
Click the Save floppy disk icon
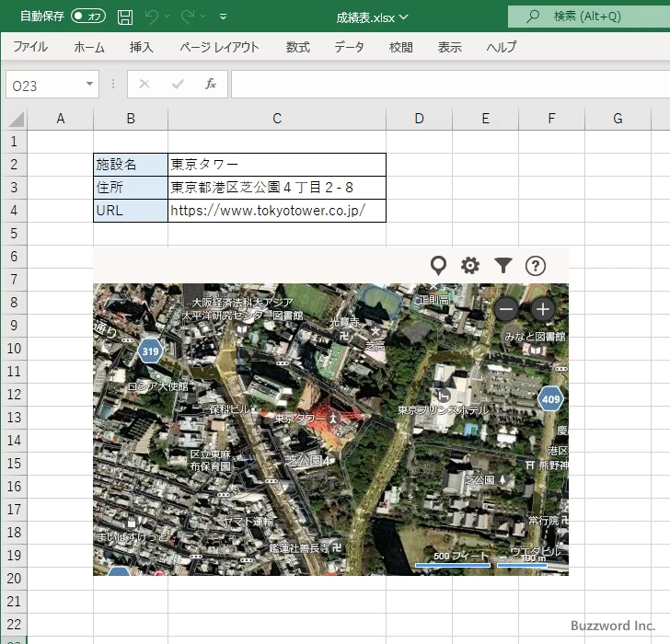coord(125,17)
